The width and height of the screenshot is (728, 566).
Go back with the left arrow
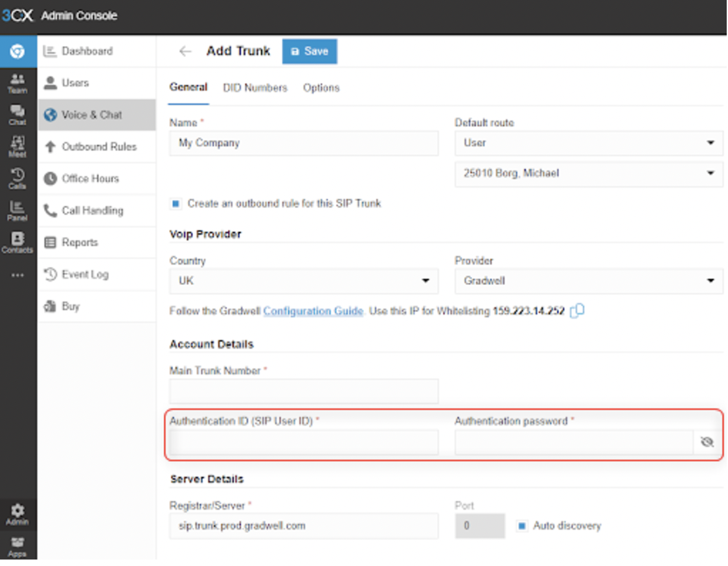coord(185,51)
